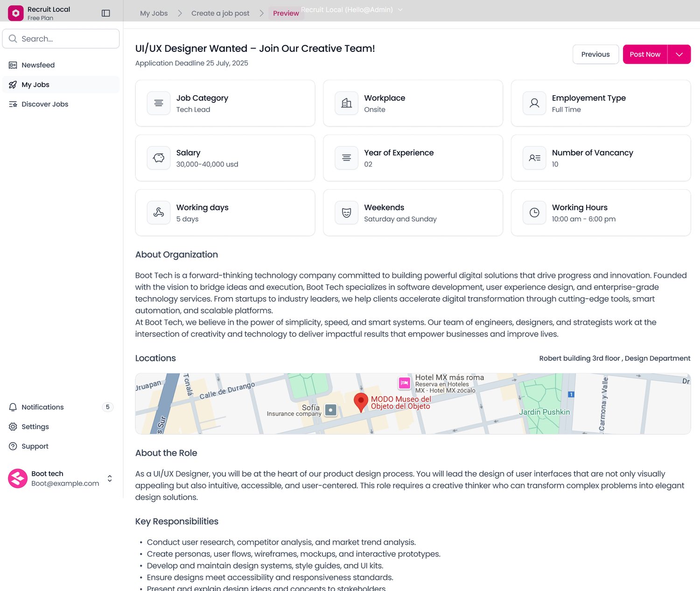The height and width of the screenshot is (591, 700).
Task: Click the red map location pin
Action: (361, 402)
